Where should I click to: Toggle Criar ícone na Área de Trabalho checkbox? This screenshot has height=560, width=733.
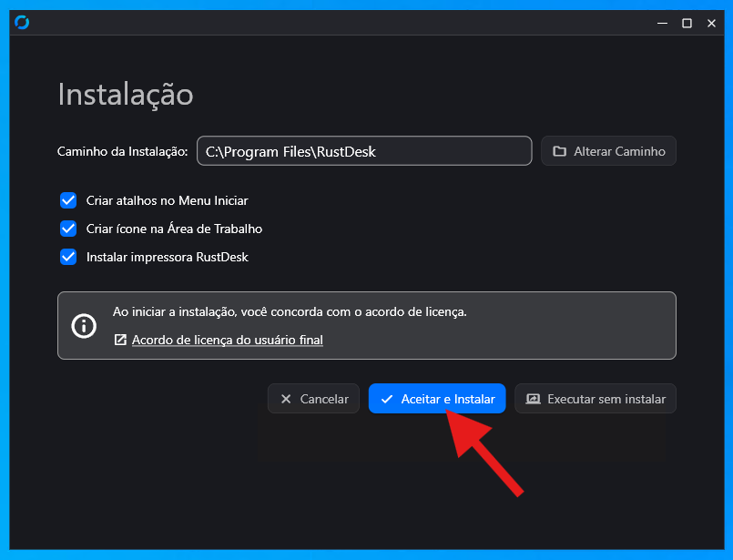[x=68, y=229]
